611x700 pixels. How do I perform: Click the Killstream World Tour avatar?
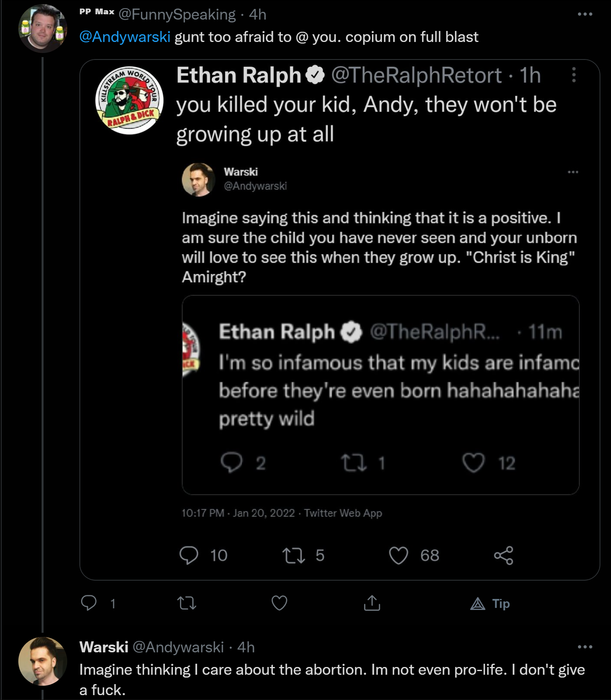click(x=130, y=100)
